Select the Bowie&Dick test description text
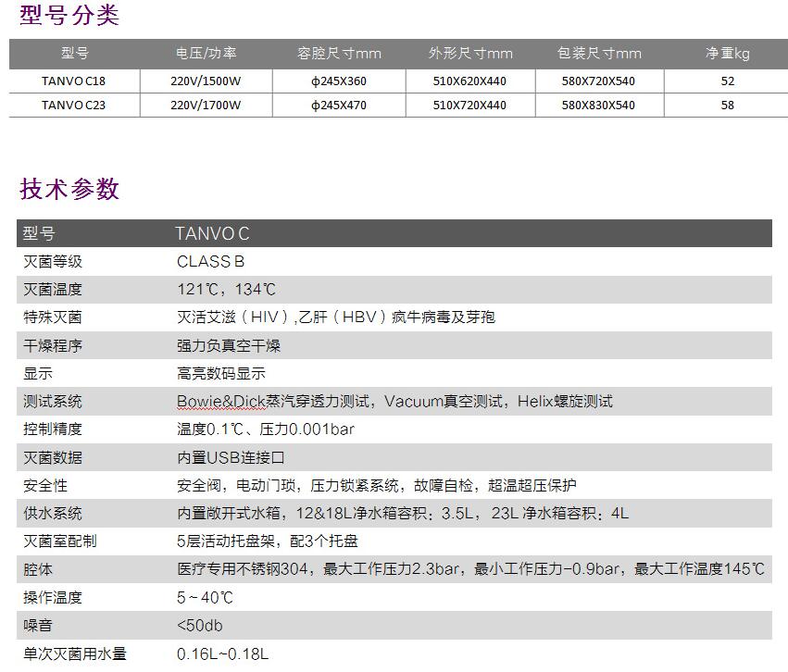The height and width of the screenshot is (672, 788). point(394,402)
